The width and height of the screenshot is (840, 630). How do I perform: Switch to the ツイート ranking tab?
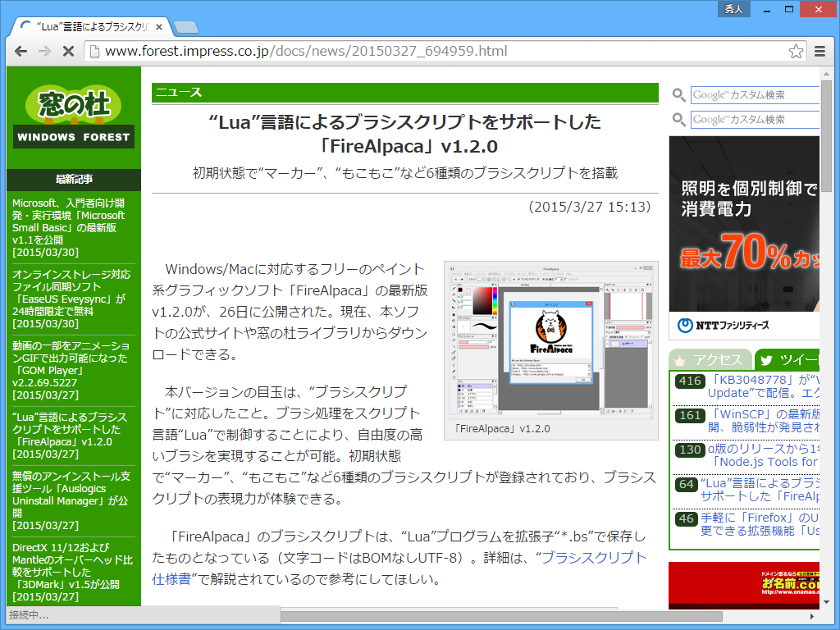point(787,359)
